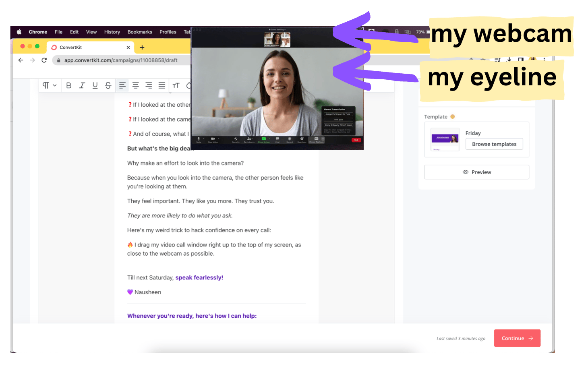Open the Profiles menu
The width and height of the screenshot is (588, 368).
pos(168,32)
